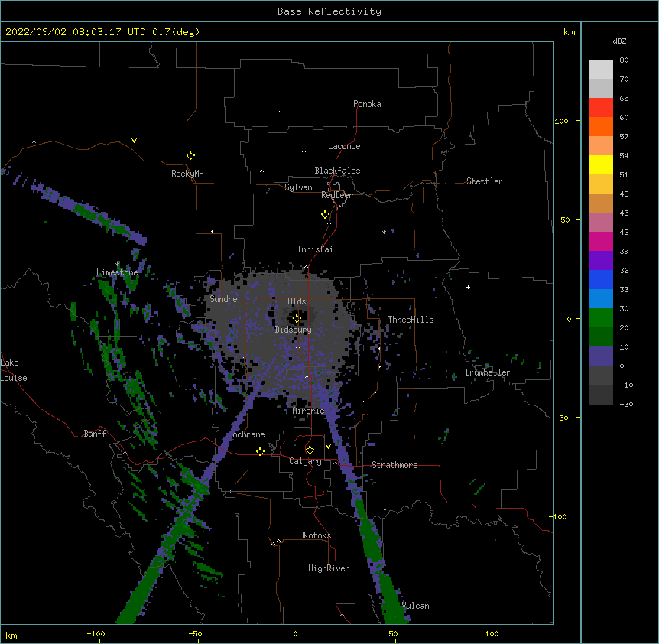Click the Strathmore label

point(394,465)
